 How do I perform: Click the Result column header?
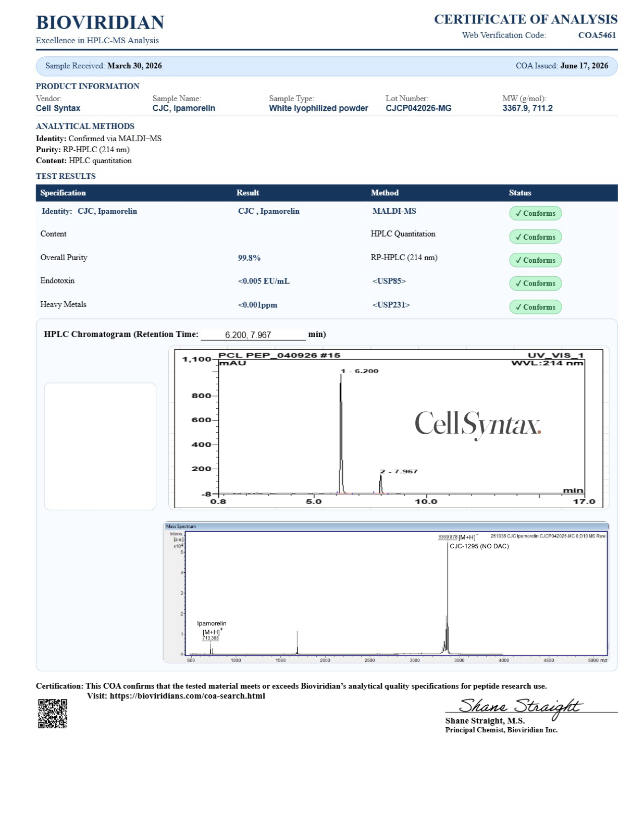247,193
